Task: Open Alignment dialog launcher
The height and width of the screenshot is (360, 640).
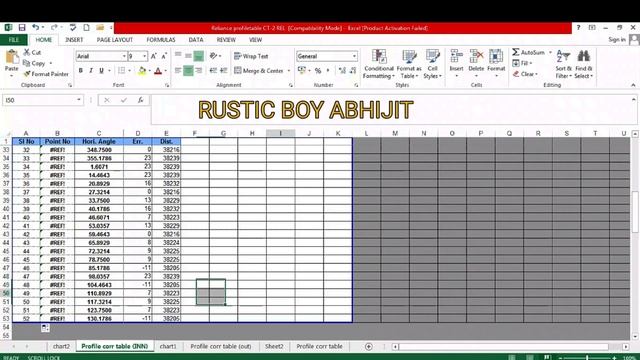Action: (x=291, y=85)
